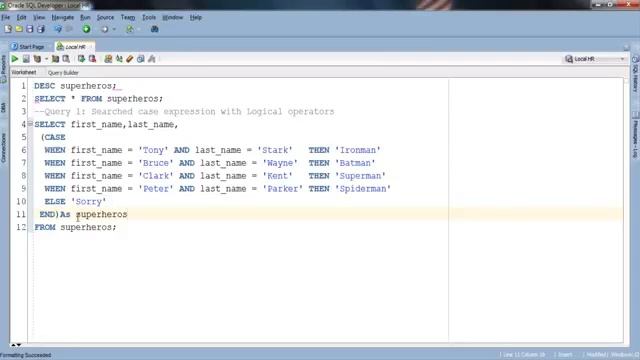Click the 'Spiderman' string on line 9

point(363,189)
